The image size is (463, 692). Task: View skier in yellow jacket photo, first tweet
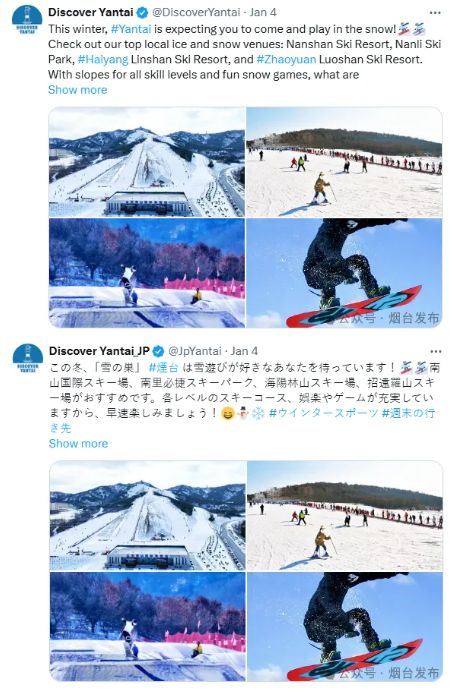click(x=344, y=162)
